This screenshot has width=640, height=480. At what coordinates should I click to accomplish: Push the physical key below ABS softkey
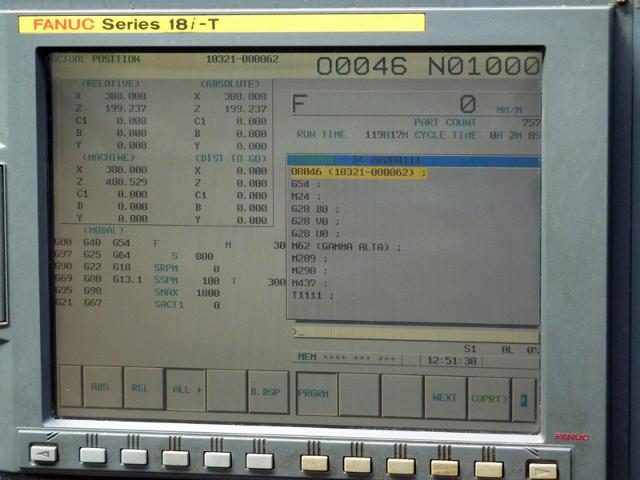pyautogui.click(x=93, y=456)
